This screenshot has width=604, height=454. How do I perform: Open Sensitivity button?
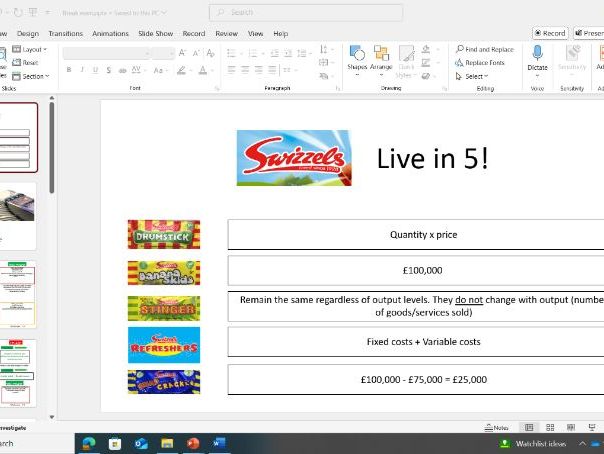point(572,59)
